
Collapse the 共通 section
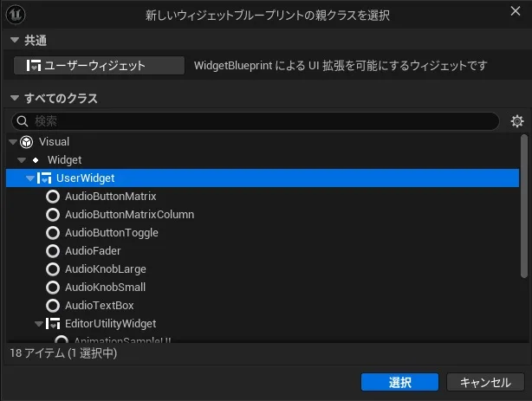[x=13, y=41]
